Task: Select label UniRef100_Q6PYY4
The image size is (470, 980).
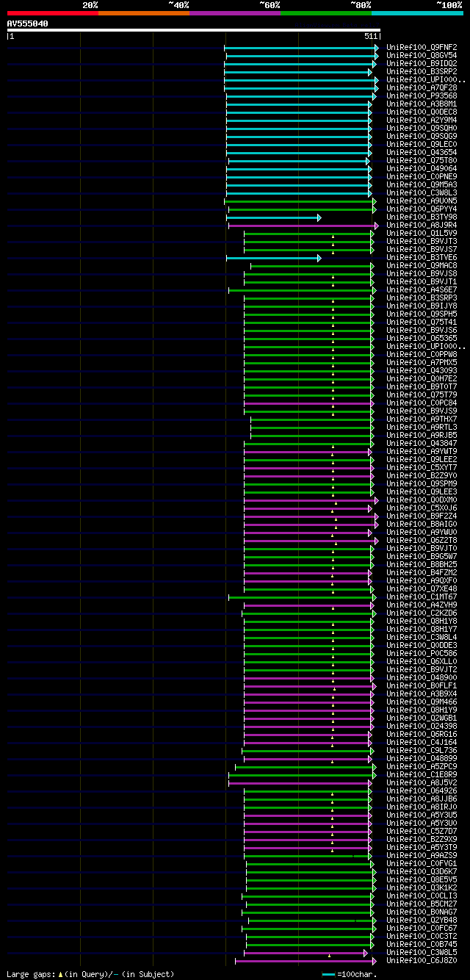Action: [422, 209]
